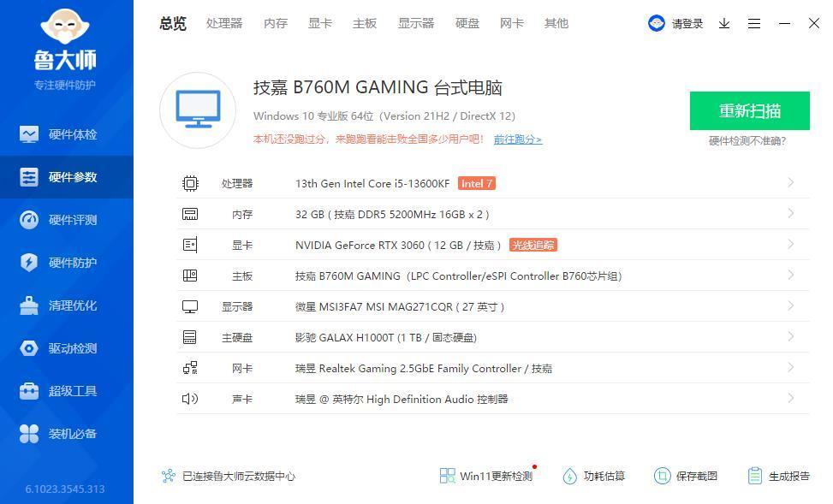Image resolution: width=833 pixels, height=504 pixels.
Task: Select 硬件参数 sidebar item
Action: (67, 177)
